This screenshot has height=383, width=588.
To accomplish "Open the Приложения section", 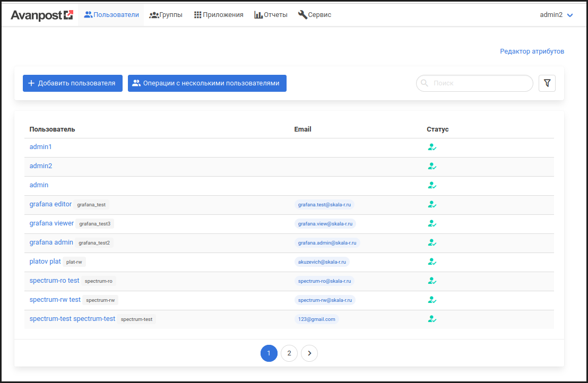I will (x=218, y=15).
